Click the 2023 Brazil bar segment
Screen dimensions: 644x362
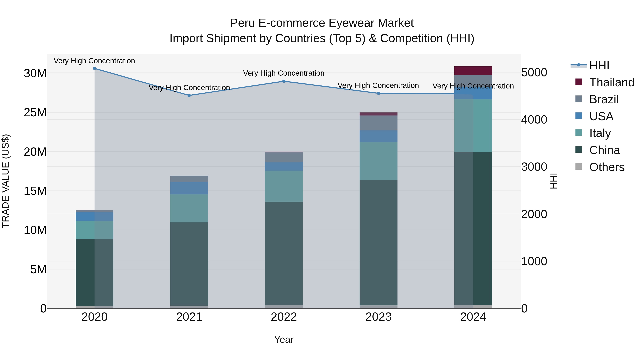pyautogui.click(x=379, y=123)
